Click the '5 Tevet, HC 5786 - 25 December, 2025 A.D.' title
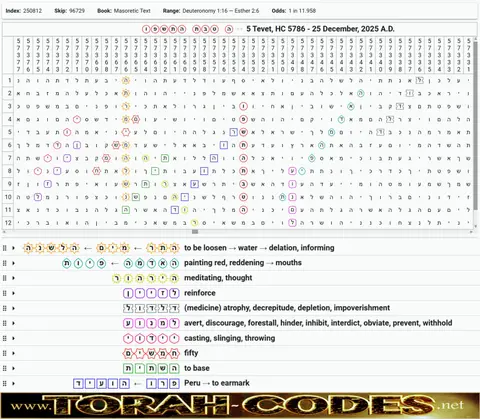480x419 pixels. click(x=320, y=29)
